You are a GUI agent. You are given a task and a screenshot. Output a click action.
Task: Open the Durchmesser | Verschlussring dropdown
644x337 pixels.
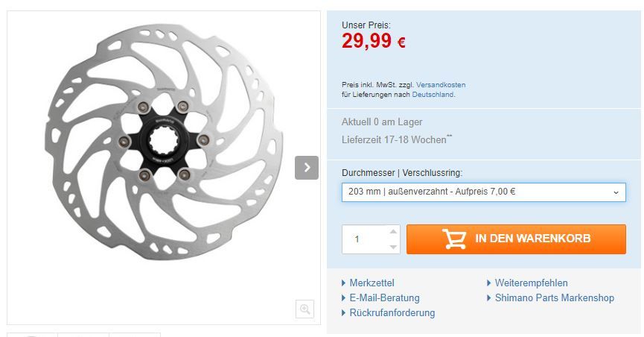coord(483,192)
